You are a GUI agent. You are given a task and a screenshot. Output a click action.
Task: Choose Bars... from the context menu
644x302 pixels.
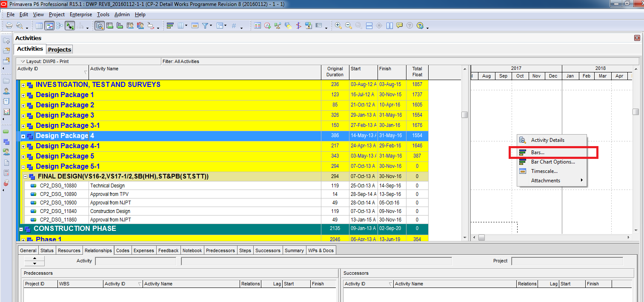click(538, 152)
